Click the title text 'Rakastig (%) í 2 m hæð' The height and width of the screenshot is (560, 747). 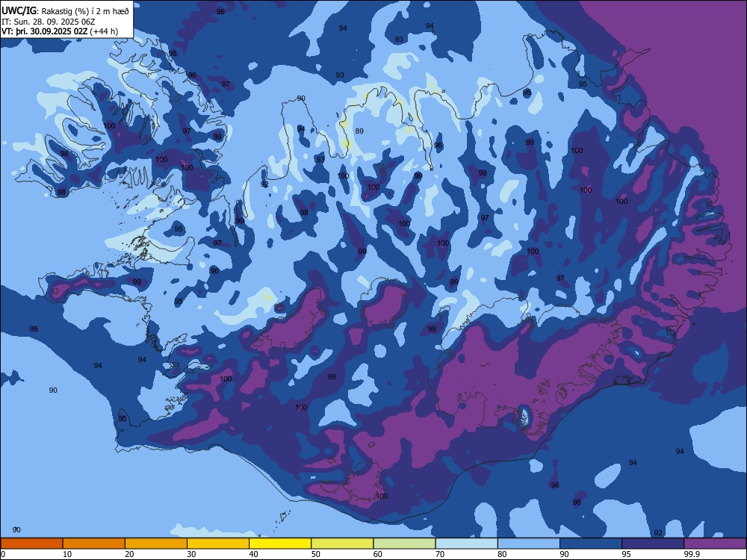[85, 11]
